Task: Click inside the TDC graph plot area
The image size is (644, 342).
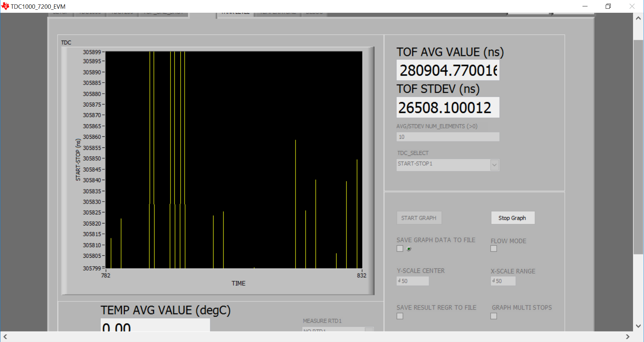Action: (x=234, y=160)
